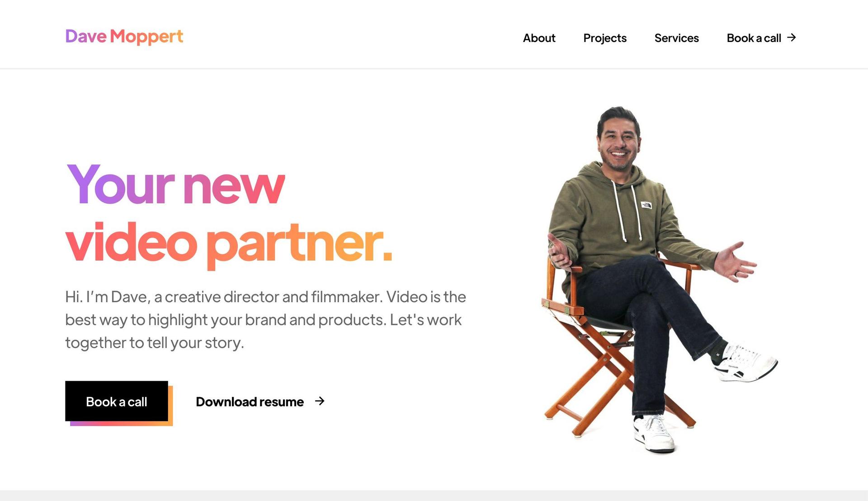The image size is (868, 501).
Task: Click Dave's outstretched hand in the photo
Action: pyautogui.click(x=736, y=262)
